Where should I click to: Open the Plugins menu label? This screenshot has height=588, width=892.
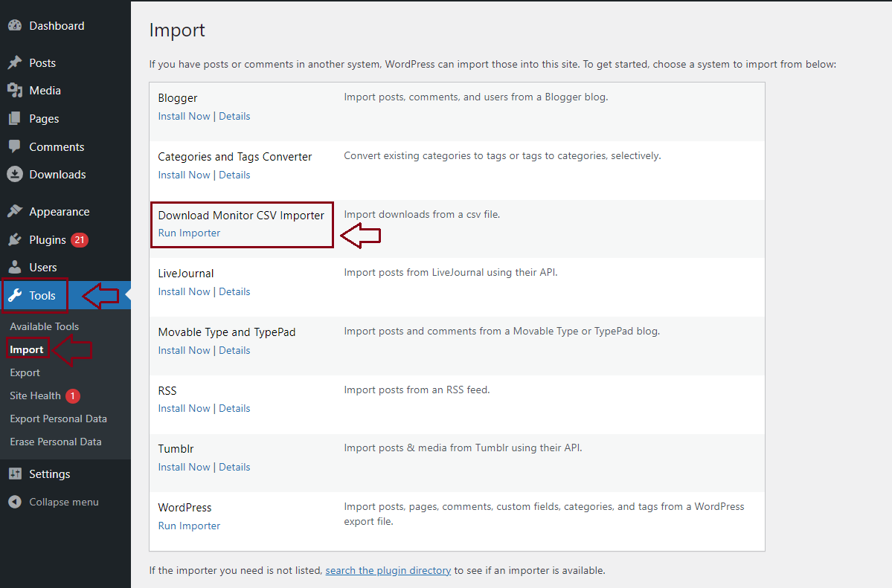click(x=48, y=240)
